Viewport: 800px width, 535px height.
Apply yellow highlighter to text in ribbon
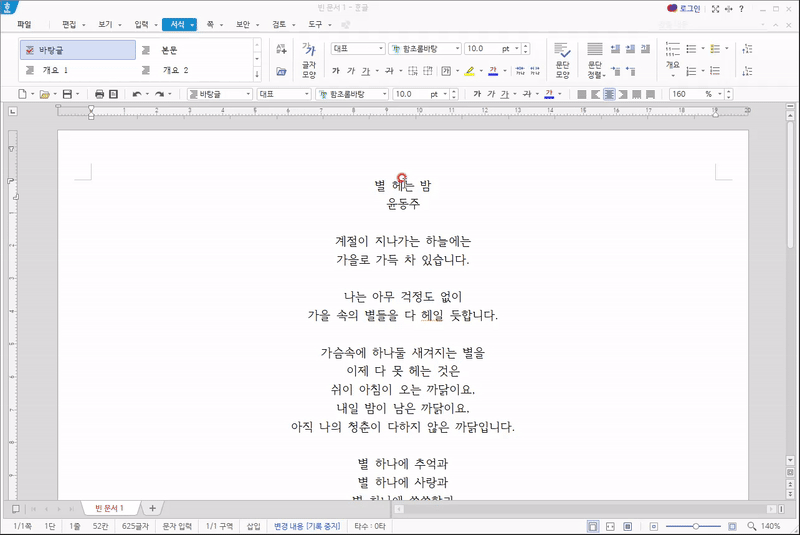[x=470, y=71]
